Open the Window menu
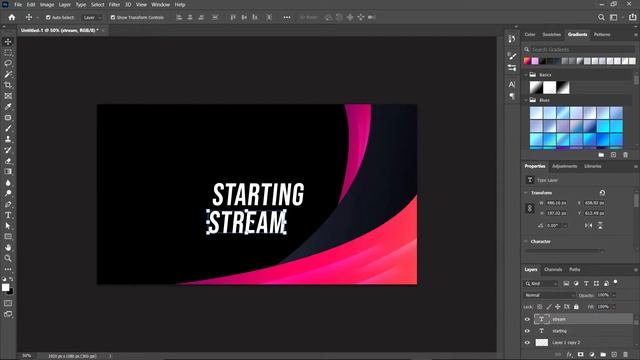The width and height of the screenshot is (640, 360). click(x=160, y=4)
